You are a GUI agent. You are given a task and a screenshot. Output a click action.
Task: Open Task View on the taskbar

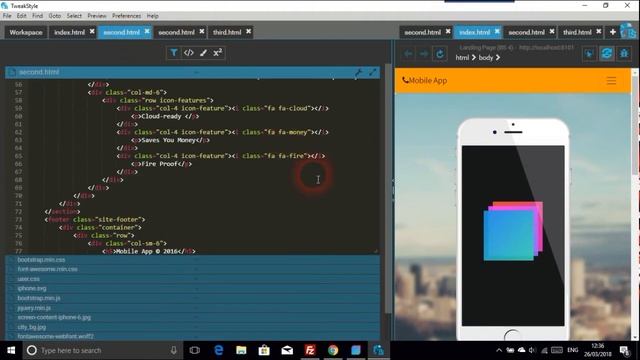[x=195, y=350]
